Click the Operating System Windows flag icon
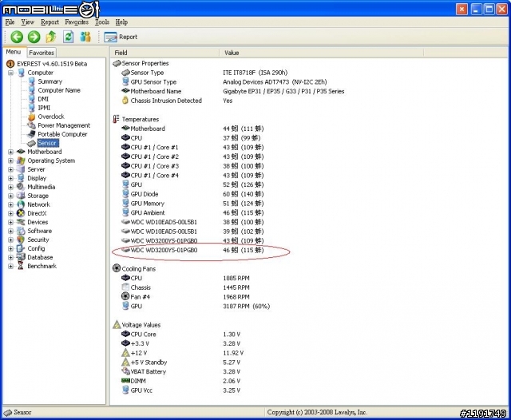Image resolution: width=511 pixels, height=420 pixels. (x=21, y=160)
